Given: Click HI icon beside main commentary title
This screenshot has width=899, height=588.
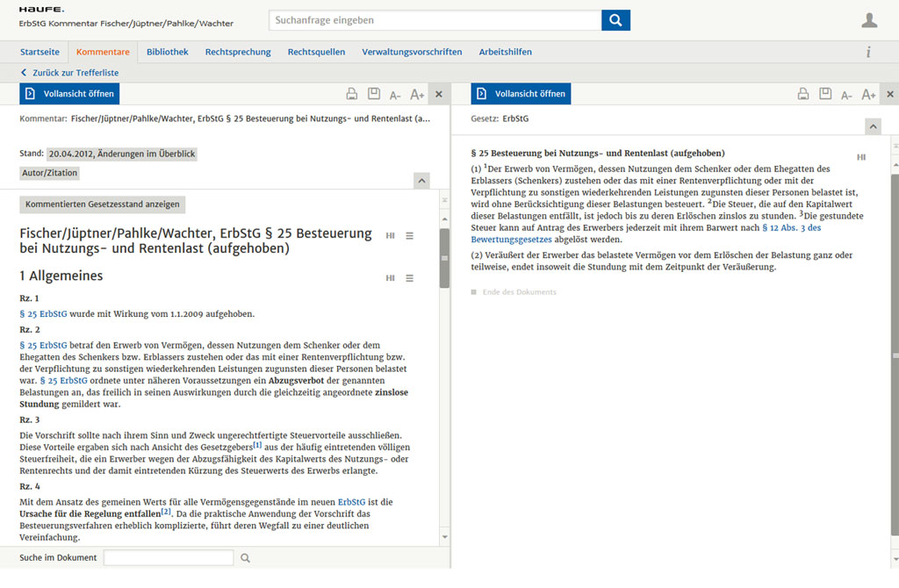Looking at the screenshot, I should (x=391, y=235).
